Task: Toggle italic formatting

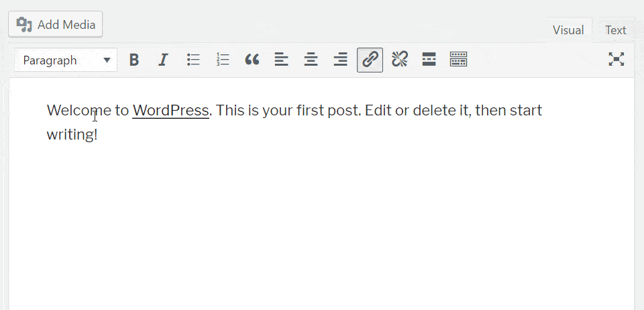Action: click(164, 60)
